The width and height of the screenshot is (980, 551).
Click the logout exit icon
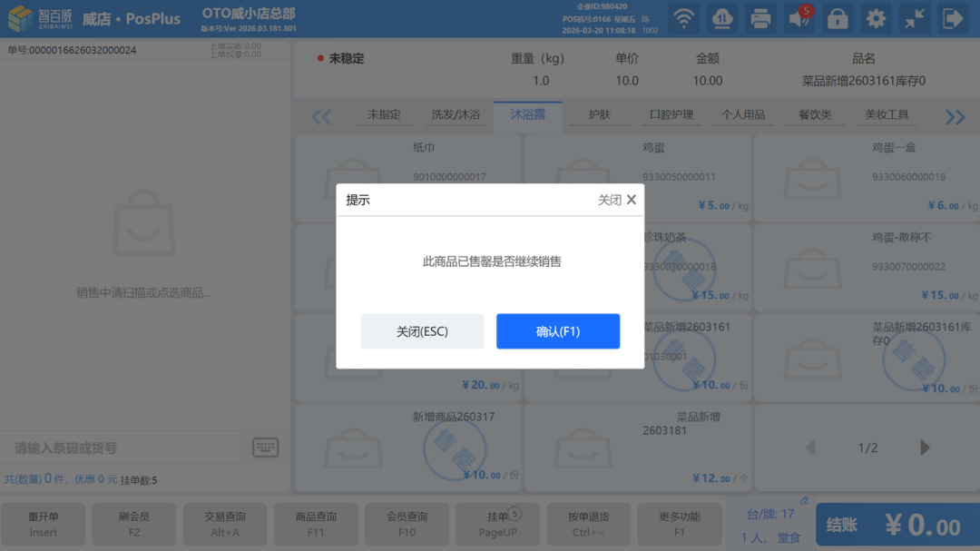tap(953, 19)
